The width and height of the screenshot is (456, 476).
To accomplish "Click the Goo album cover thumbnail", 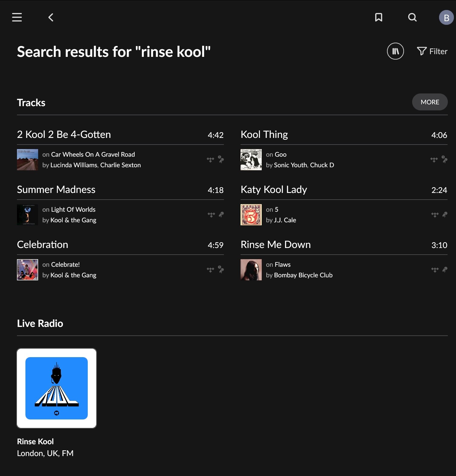I will tap(251, 160).
